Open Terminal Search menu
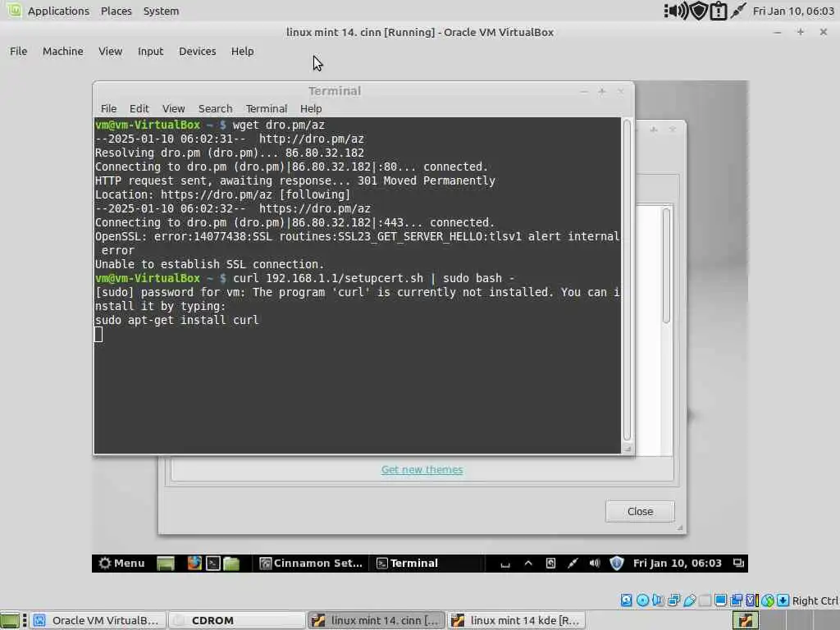The width and height of the screenshot is (840, 630). pos(216,109)
